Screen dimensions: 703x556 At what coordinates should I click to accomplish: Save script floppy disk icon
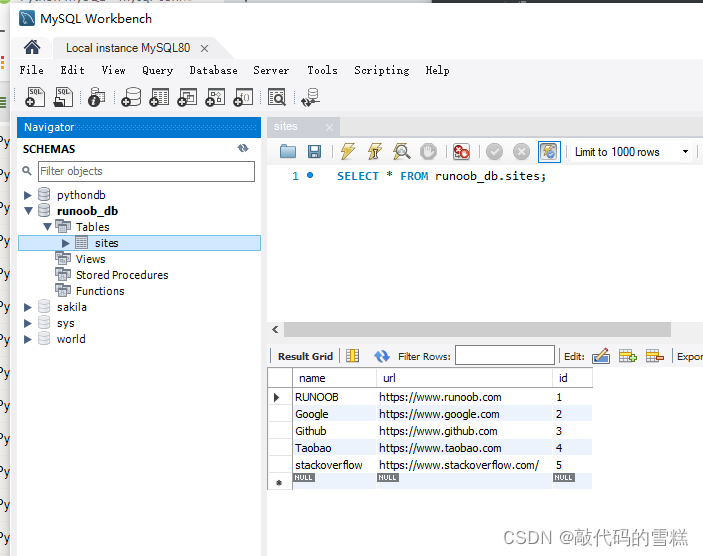tap(314, 152)
